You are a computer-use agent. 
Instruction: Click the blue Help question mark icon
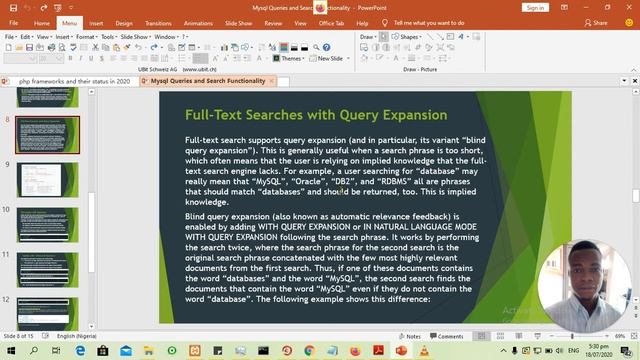tap(327, 47)
